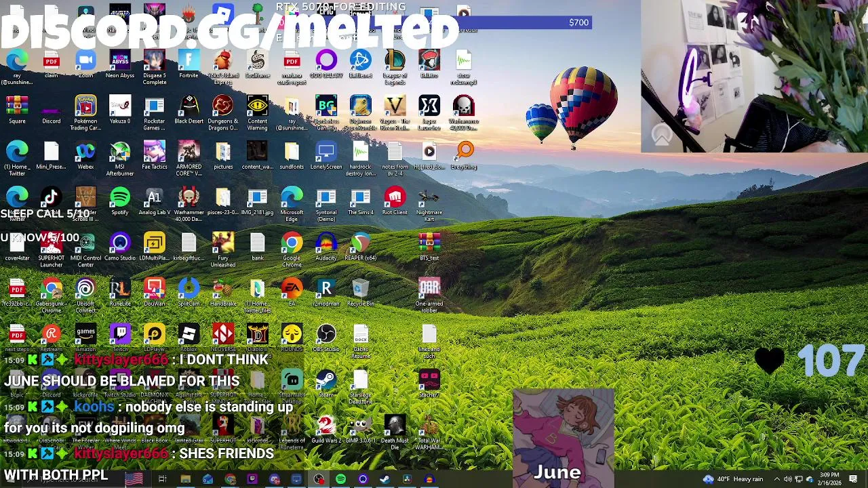Open the GIMP 3.0.6-1 shortcut
Screen dimensions: 868x488
360,428
